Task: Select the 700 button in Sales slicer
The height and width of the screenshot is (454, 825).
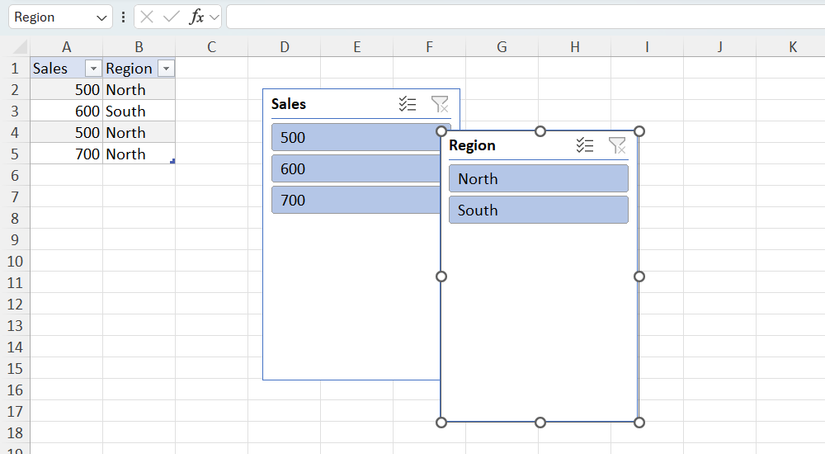Action: coord(356,200)
